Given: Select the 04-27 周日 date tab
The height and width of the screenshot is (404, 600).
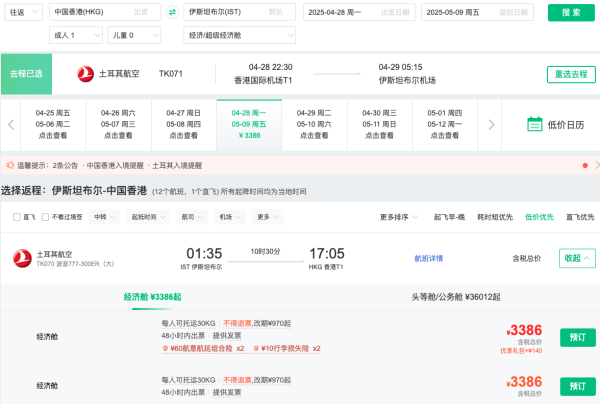Looking at the screenshot, I should [x=184, y=125].
